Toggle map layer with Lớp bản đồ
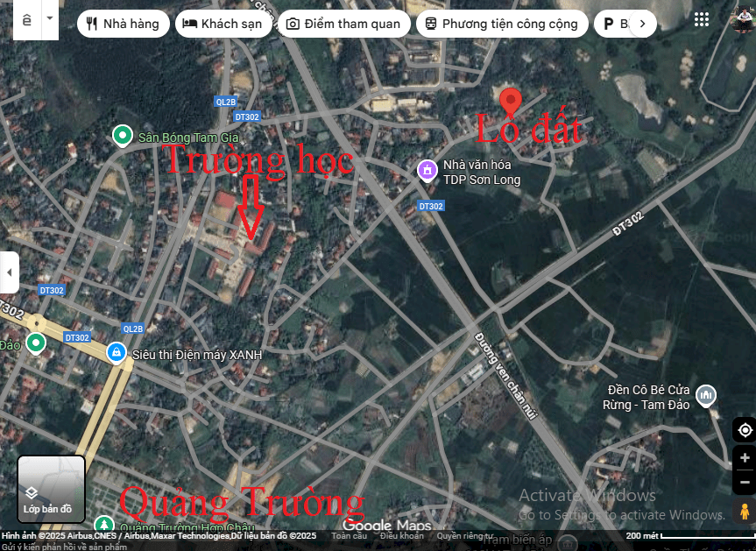The height and width of the screenshot is (551, 756). [51, 489]
